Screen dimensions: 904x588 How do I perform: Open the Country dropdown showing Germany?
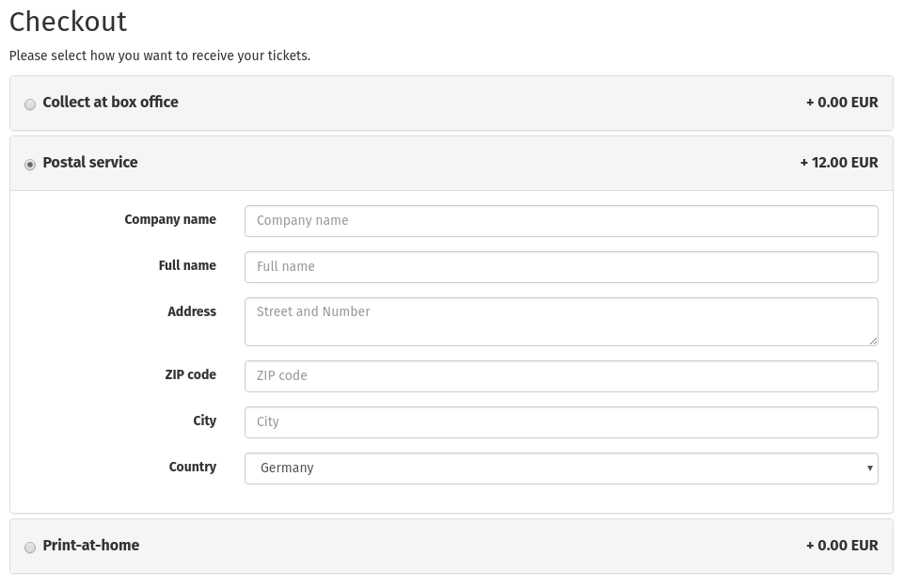pyautogui.click(x=561, y=469)
